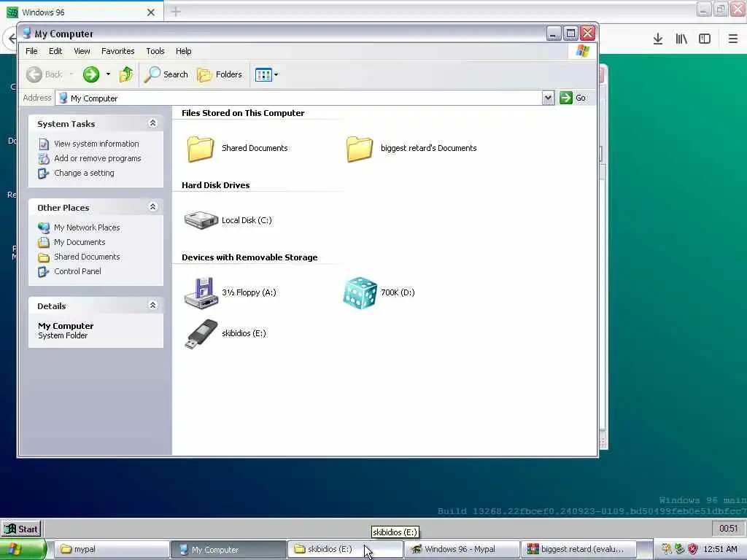The image size is (747, 560).
Task: Click the green Forward arrow button
Action: (x=91, y=74)
